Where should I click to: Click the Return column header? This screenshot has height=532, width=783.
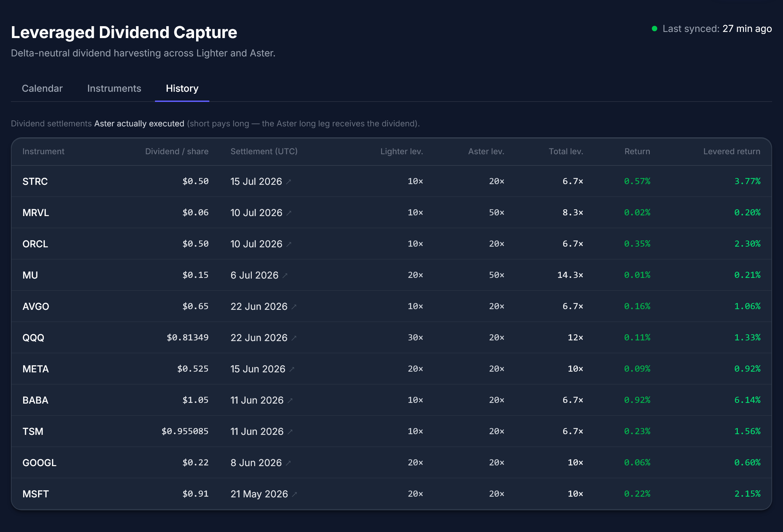[x=637, y=152]
